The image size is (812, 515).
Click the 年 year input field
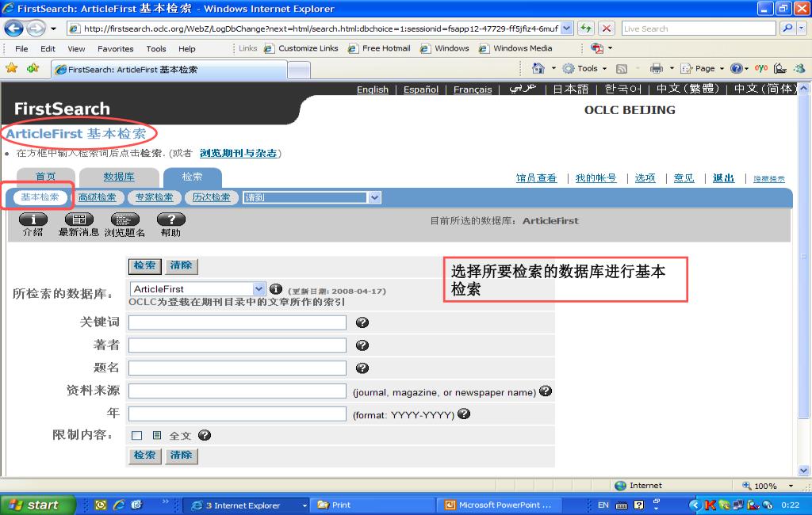(237, 414)
